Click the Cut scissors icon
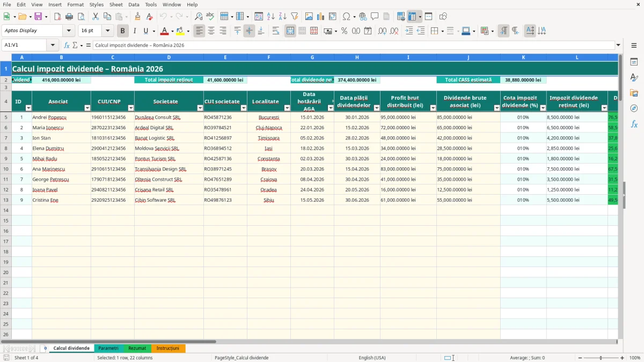Viewport: 644px width, 362px height. coord(96,17)
